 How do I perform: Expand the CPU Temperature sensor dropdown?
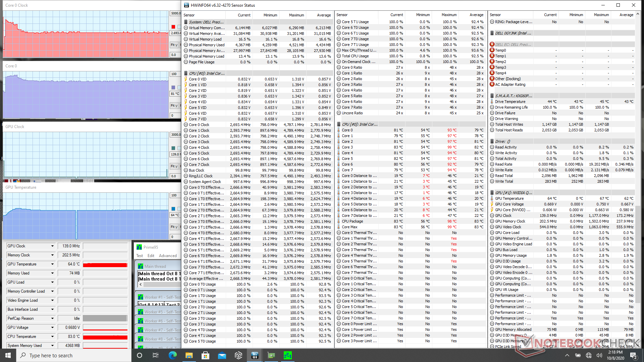(52, 337)
